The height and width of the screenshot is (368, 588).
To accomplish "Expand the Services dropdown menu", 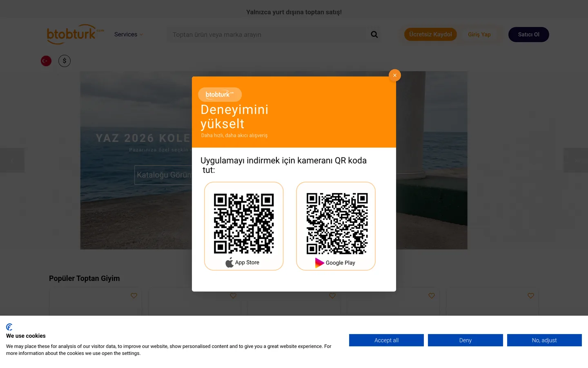I will 129,34.
